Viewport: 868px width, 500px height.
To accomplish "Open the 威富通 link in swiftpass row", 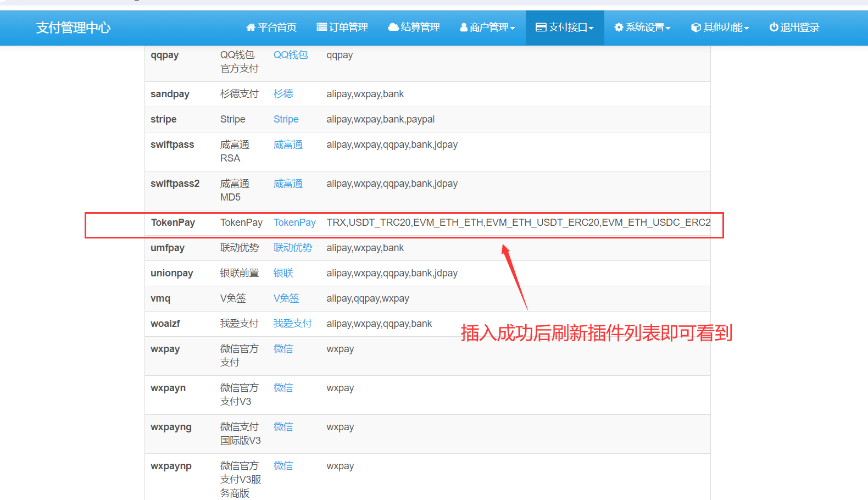I will (x=288, y=145).
